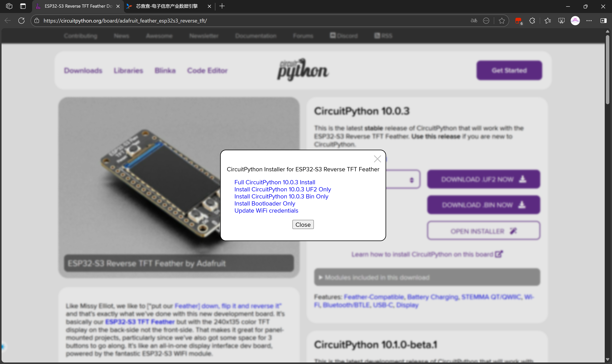Open the browser extensions puzzle icon
The height and width of the screenshot is (364, 612).
pyautogui.click(x=532, y=21)
